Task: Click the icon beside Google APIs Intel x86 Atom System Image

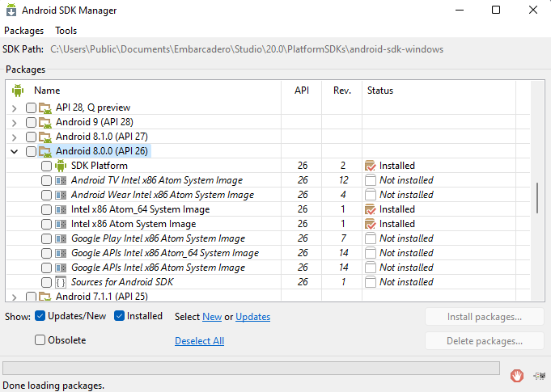Action: 61,268
